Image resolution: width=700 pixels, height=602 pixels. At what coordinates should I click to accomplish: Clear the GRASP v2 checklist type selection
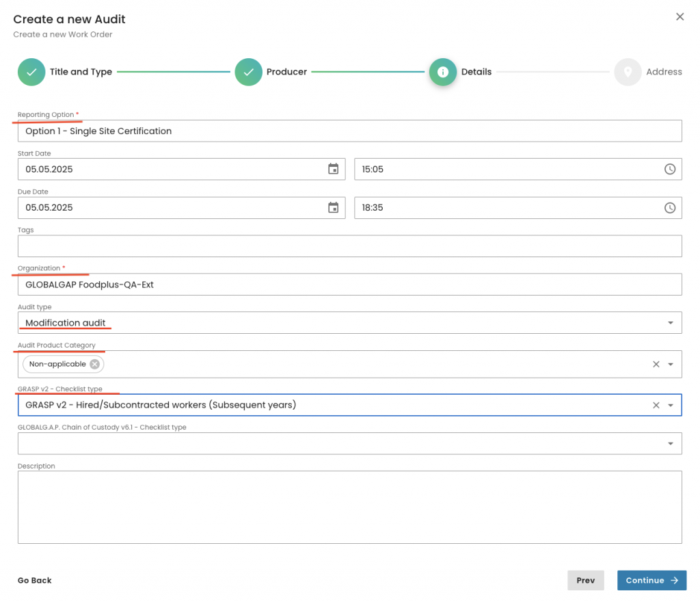coord(656,405)
